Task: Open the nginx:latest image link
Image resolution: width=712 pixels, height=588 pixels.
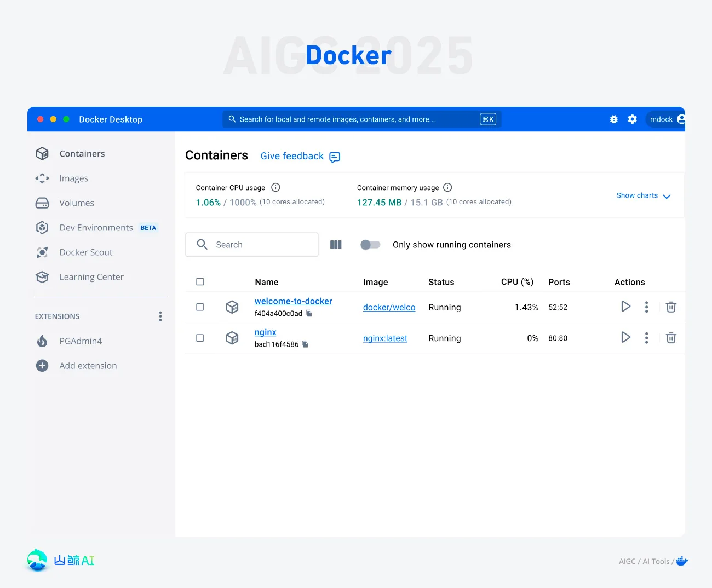Action: (385, 338)
